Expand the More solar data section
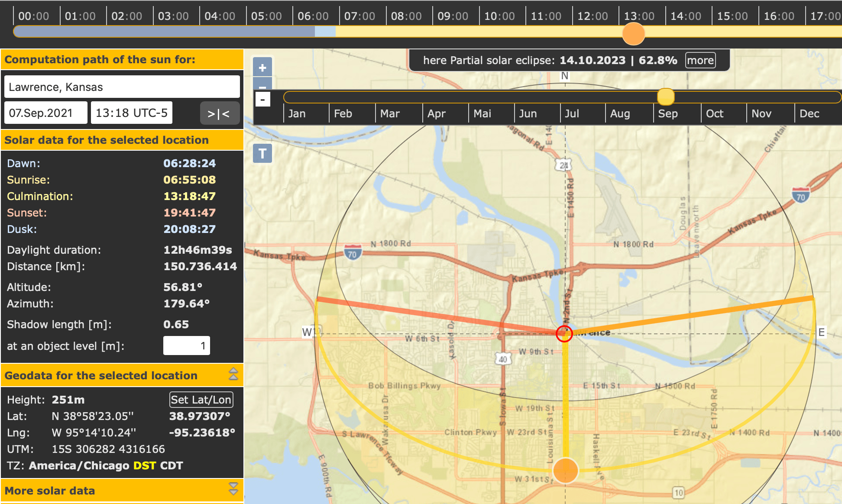 (x=233, y=489)
